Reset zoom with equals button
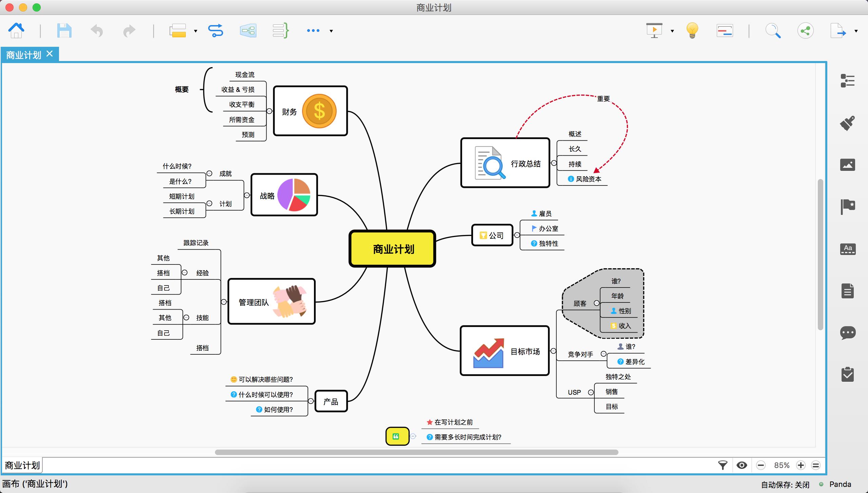This screenshot has width=868, height=493. click(816, 465)
